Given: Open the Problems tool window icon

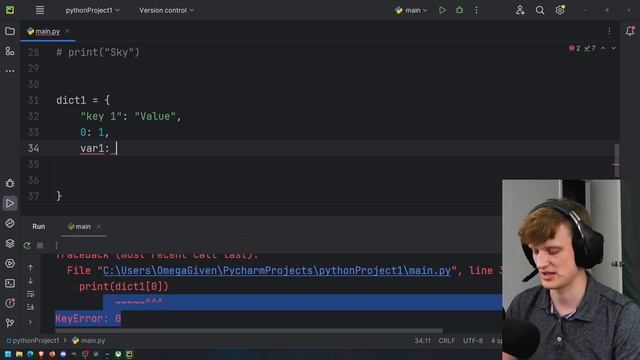Looking at the screenshot, I should click(x=10, y=303).
